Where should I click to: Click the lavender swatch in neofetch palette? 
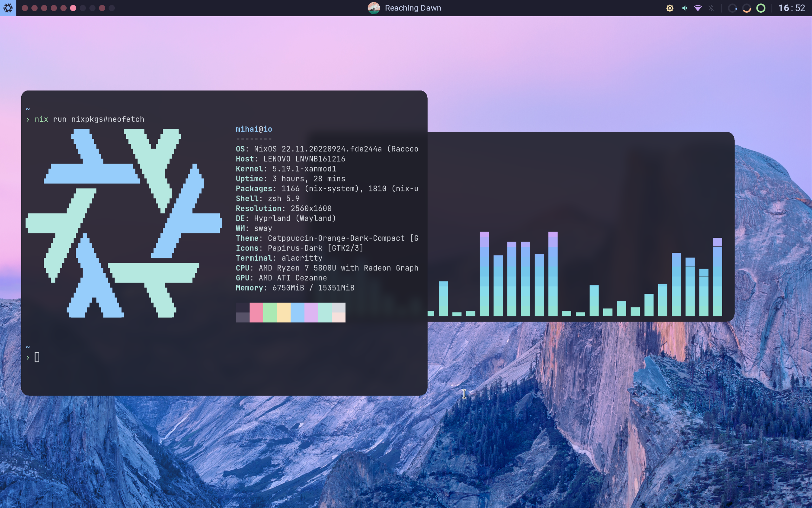pos(311,312)
